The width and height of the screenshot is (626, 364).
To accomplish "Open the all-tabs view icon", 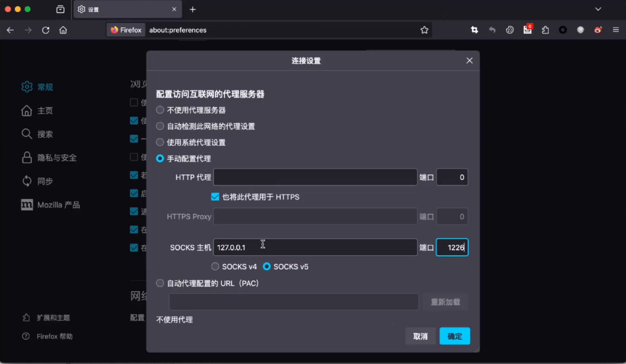I will click(x=60, y=9).
